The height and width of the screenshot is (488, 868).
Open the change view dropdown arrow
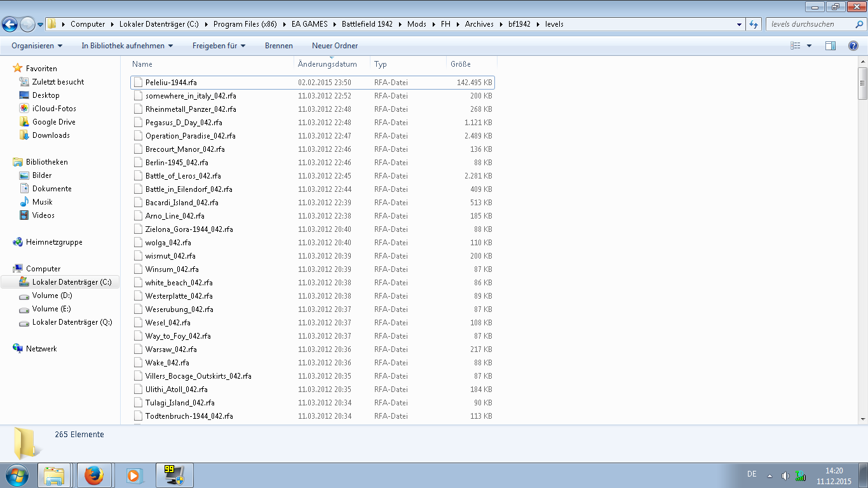click(809, 46)
